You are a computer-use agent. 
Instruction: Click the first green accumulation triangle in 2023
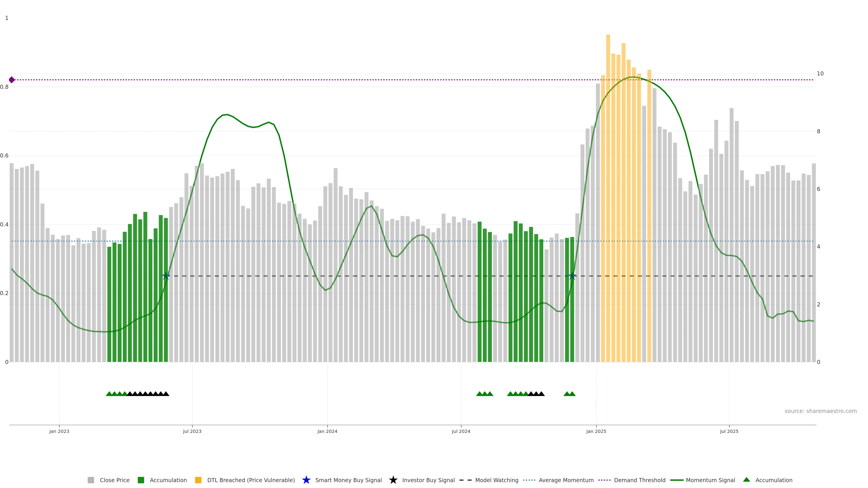point(109,394)
